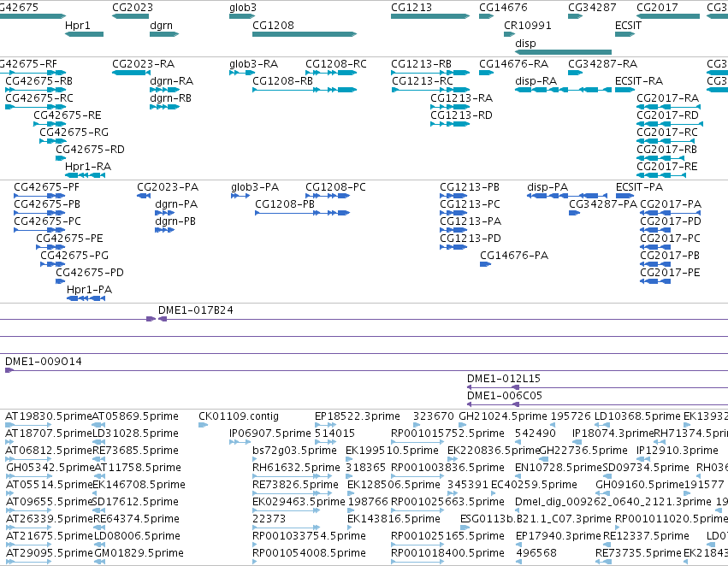
Task: Click the Hpr1 gene arrow glyph
Action: pyautogui.click(x=84, y=34)
